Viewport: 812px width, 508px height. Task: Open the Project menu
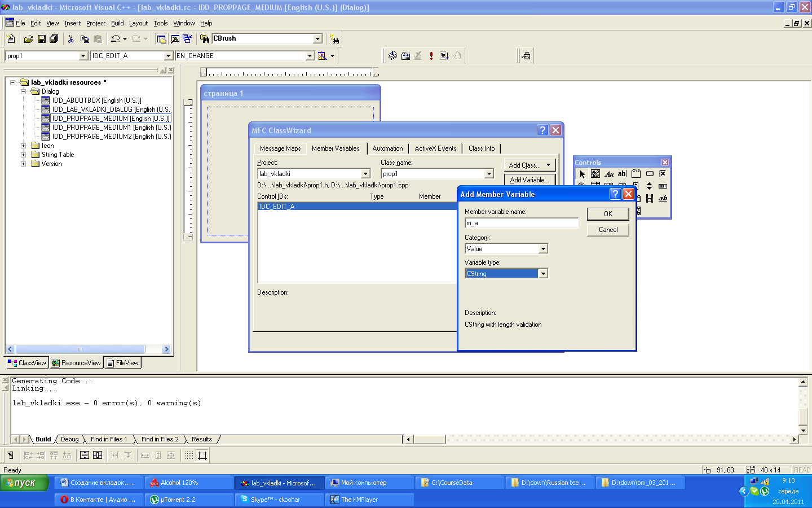[x=96, y=23]
